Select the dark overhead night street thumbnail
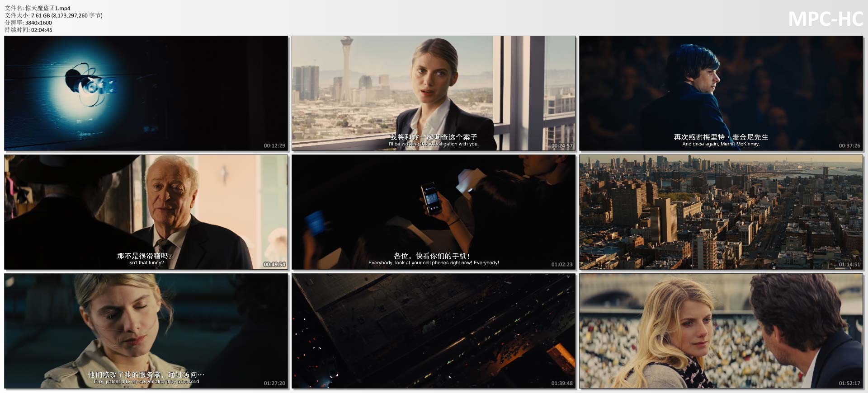The width and height of the screenshot is (868, 393). pyautogui.click(x=433, y=331)
